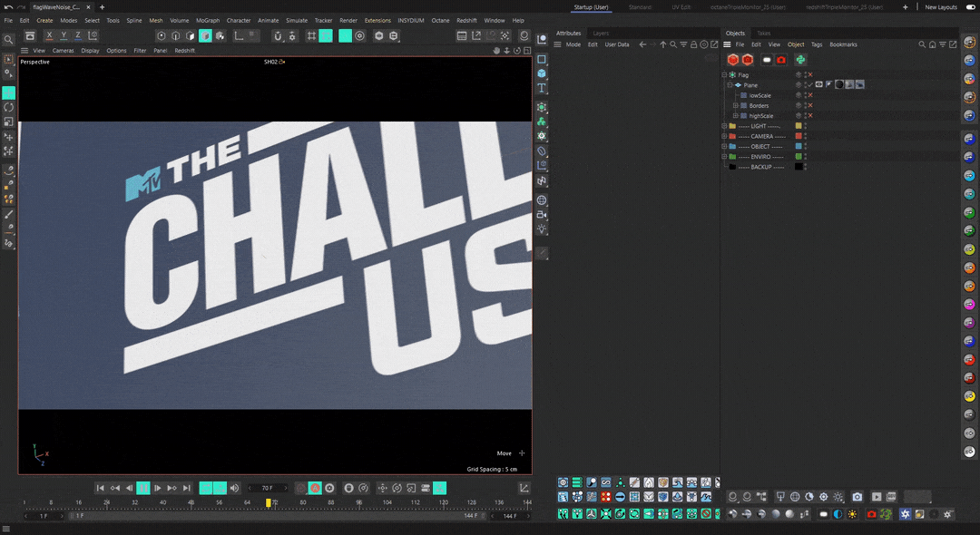This screenshot has height=535, width=980.
Task: Enable the Borders object red X
Action: click(810, 105)
